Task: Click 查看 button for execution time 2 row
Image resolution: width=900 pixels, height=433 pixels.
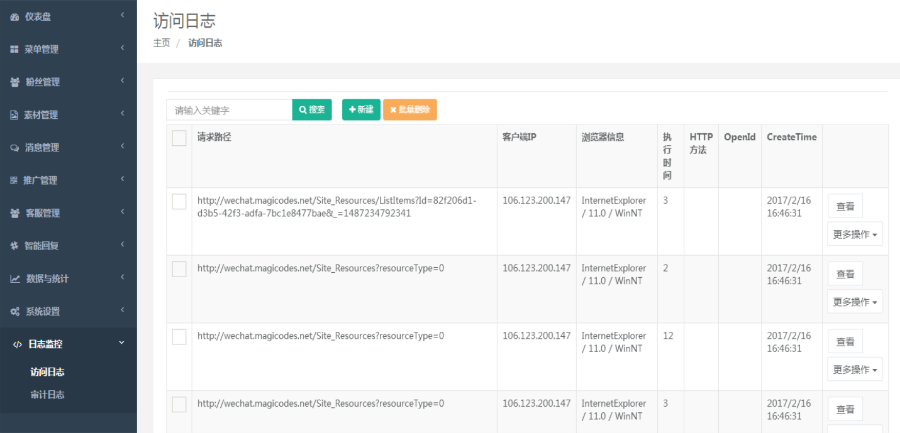Action: pyautogui.click(x=845, y=273)
